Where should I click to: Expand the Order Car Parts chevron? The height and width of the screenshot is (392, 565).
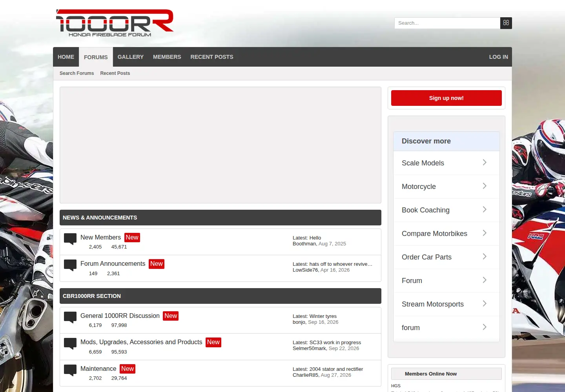[485, 256]
